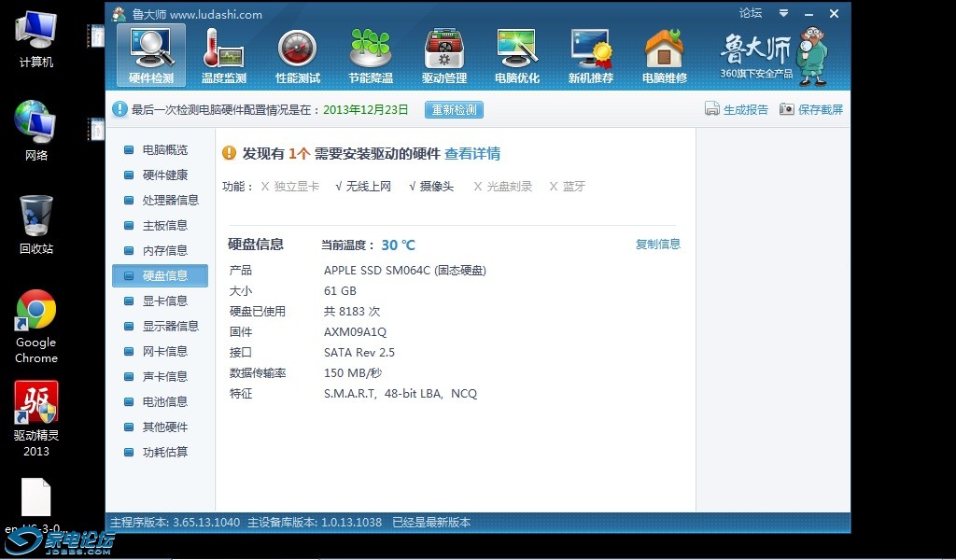This screenshot has height=560, width=956.
Task: Click the APPLE SSD SM064C product text
Action: pos(405,271)
